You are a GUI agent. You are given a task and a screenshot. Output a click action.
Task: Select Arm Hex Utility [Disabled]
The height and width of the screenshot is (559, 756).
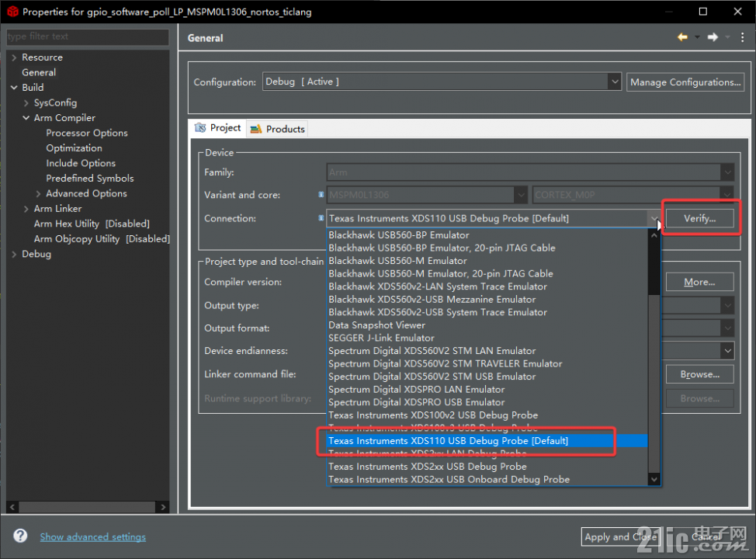[x=92, y=224]
